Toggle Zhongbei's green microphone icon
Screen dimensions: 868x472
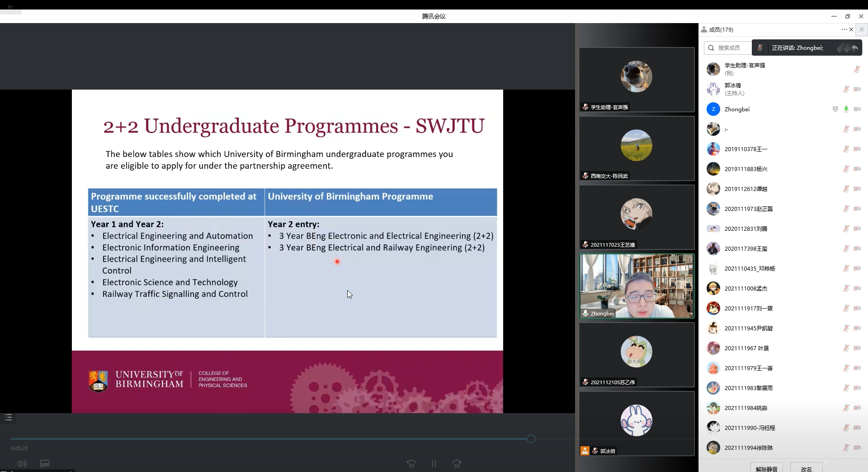(846, 109)
